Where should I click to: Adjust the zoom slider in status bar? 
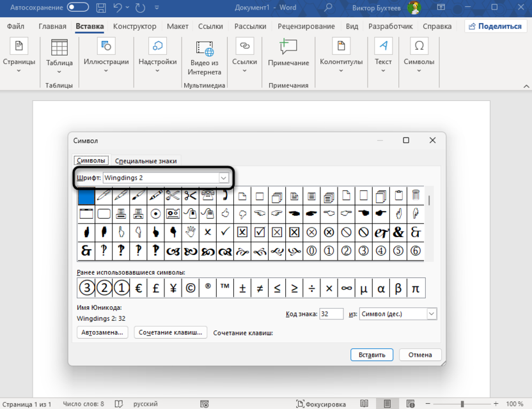tap(462, 404)
